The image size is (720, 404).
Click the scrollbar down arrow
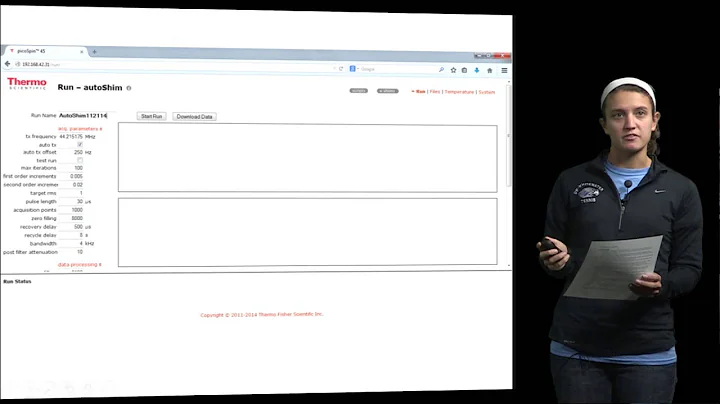509,266
